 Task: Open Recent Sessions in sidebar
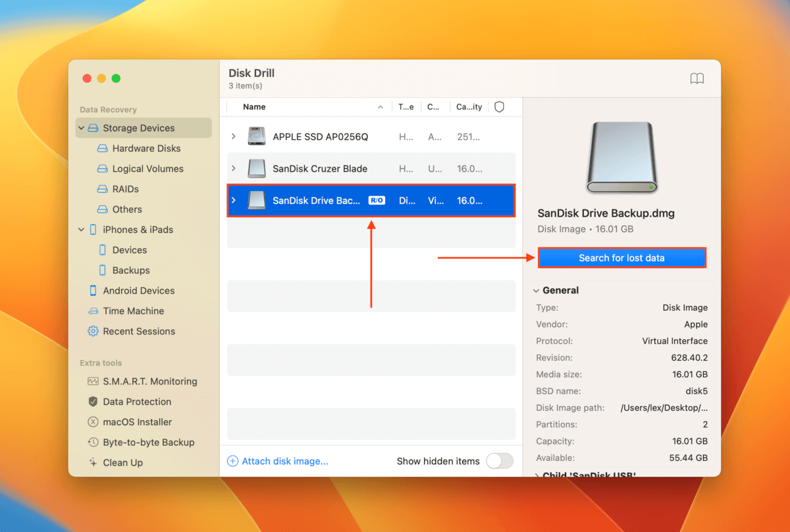(x=139, y=332)
